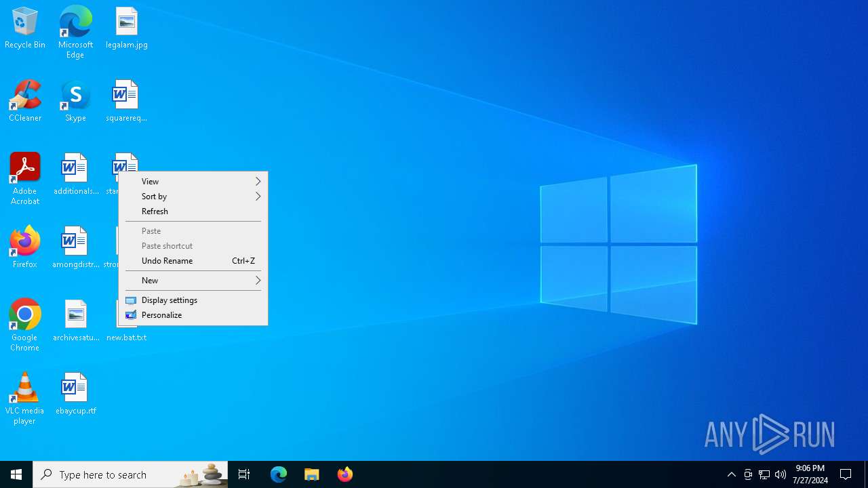
Task: Show hidden system tray icons
Action: click(732, 474)
